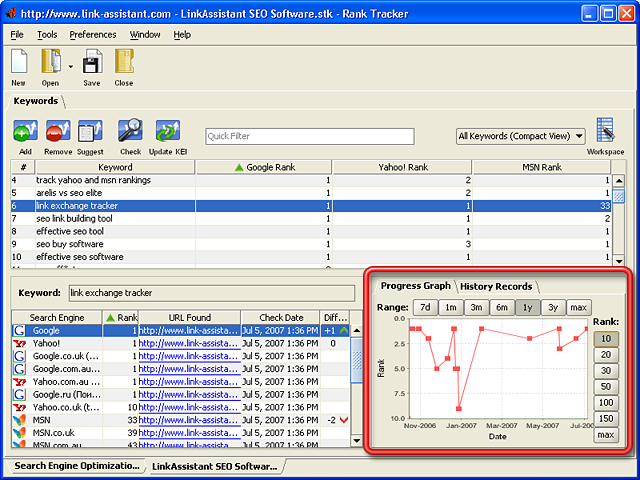
Task: Select the Keywords tab
Action: pyautogui.click(x=36, y=101)
